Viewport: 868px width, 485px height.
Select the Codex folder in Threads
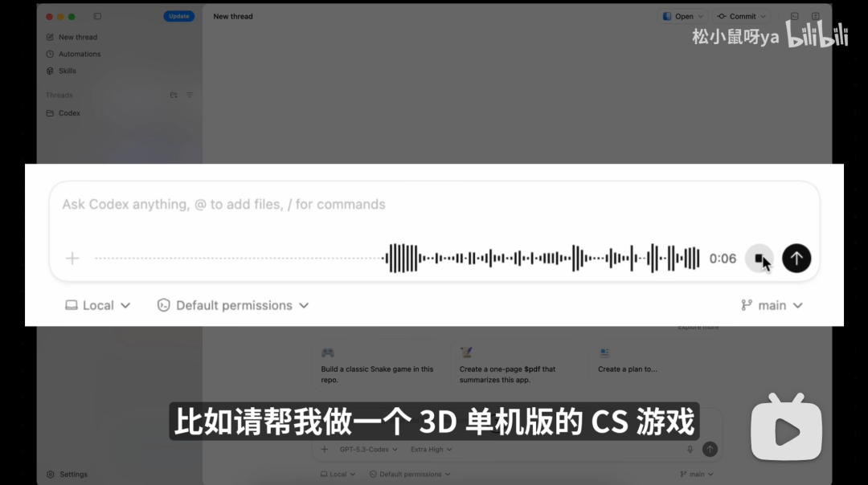(63, 112)
